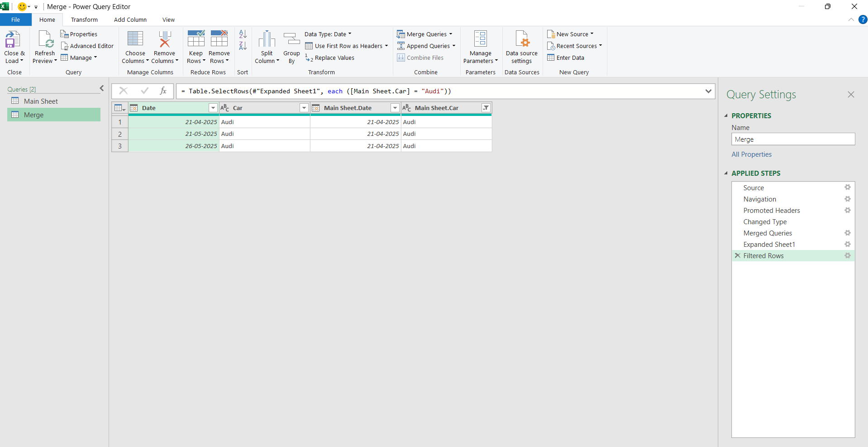868x447 pixels.
Task: Expand the formula bar
Action: 708,91
